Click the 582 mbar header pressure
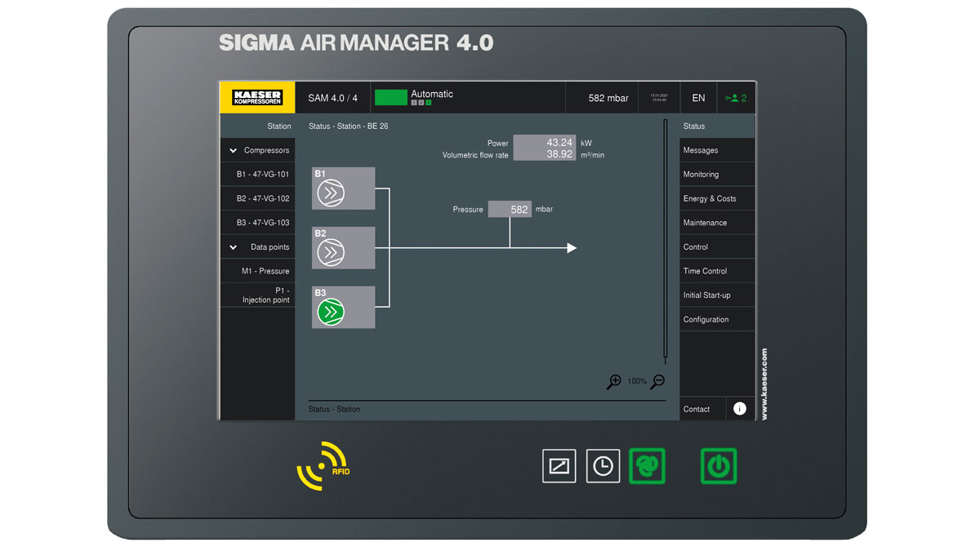Viewport: 980px width, 551px height. [x=608, y=98]
